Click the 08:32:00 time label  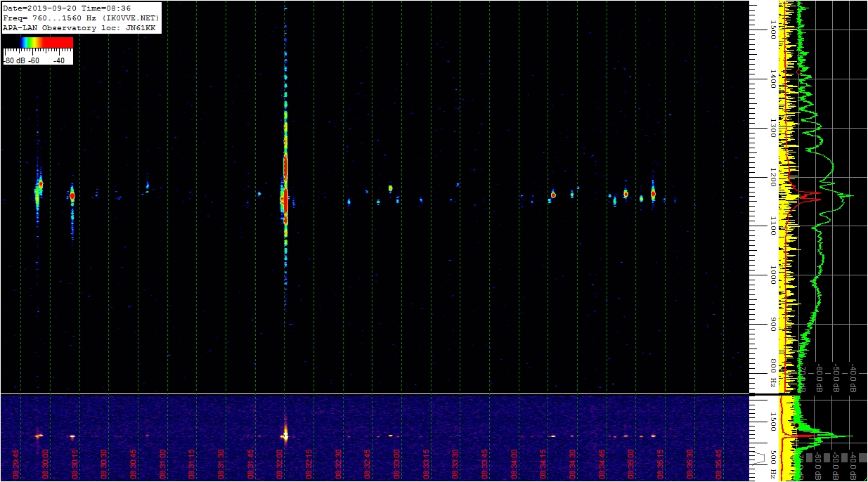point(280,464)
